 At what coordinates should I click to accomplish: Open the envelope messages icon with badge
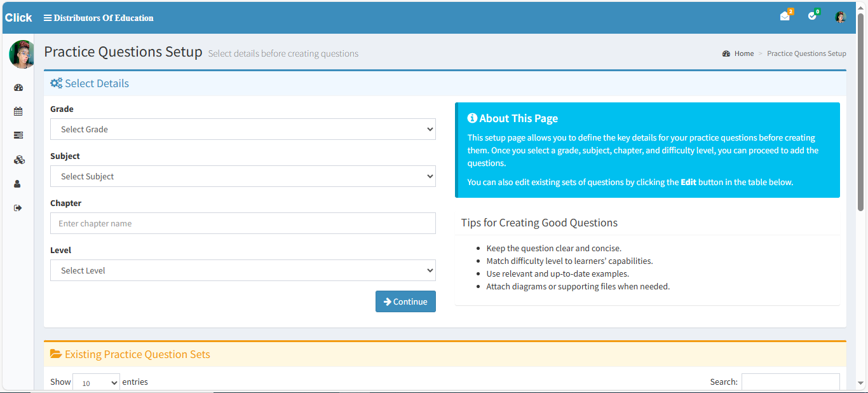pyautogui.click(x=785, y=17)
